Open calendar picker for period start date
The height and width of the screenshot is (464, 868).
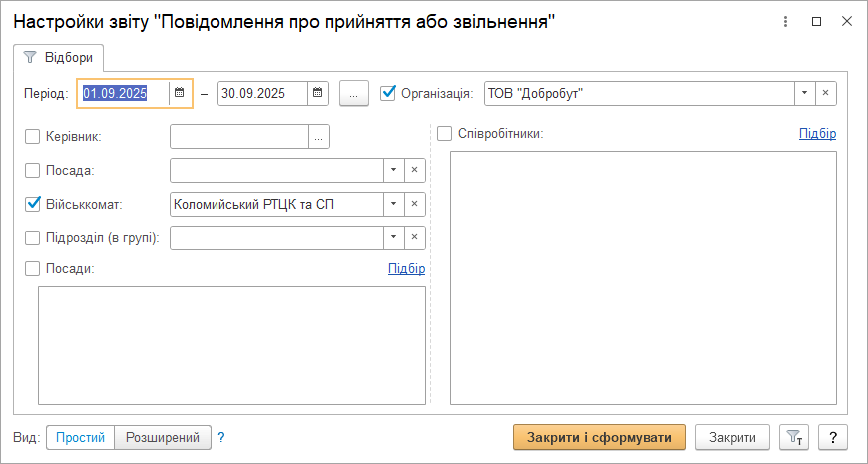click(x=180, y=93)
